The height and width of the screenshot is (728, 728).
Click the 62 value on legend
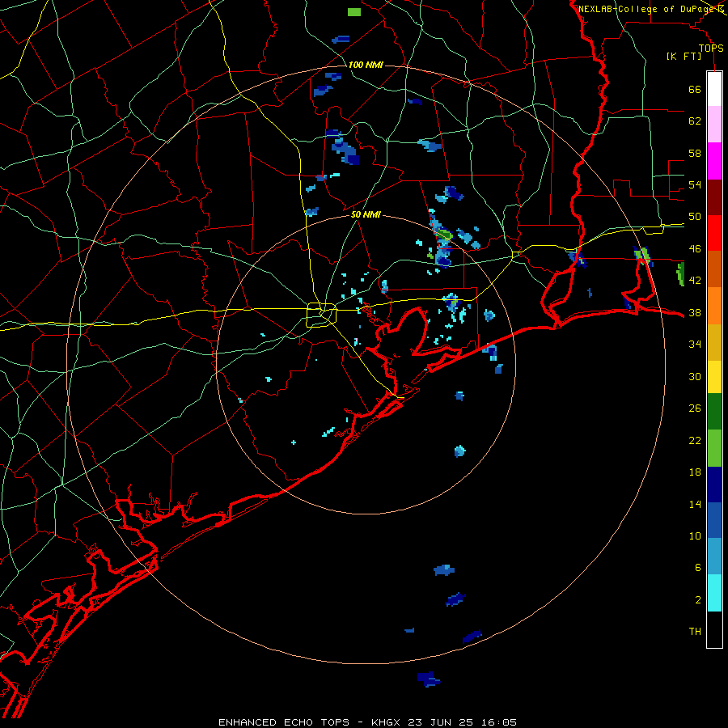point(695,121)
